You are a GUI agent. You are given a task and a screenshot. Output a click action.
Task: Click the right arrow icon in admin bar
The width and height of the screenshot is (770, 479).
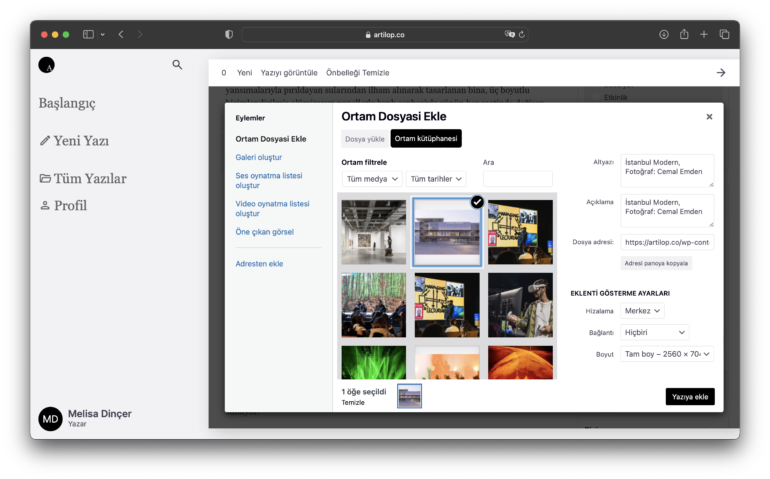coord(720,73)
